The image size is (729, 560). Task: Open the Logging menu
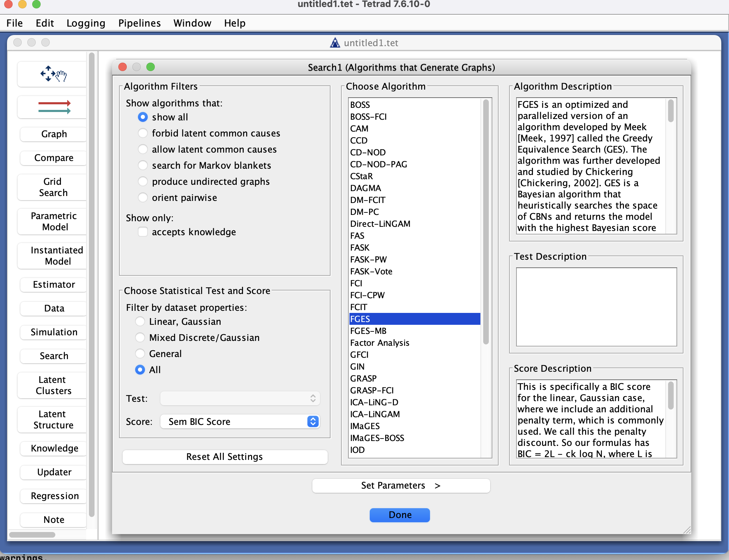click(x=86, y=23)
